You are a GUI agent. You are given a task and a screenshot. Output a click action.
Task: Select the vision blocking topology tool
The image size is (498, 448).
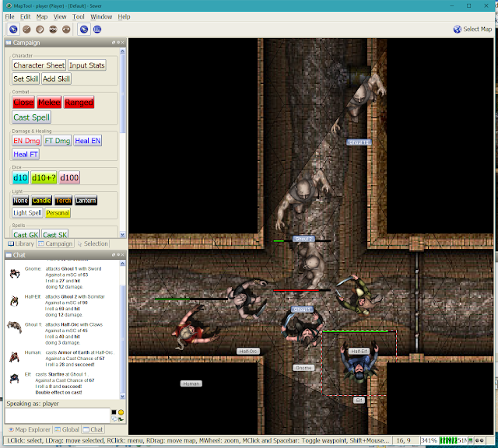pyautogui.click(x=66, y=30)
